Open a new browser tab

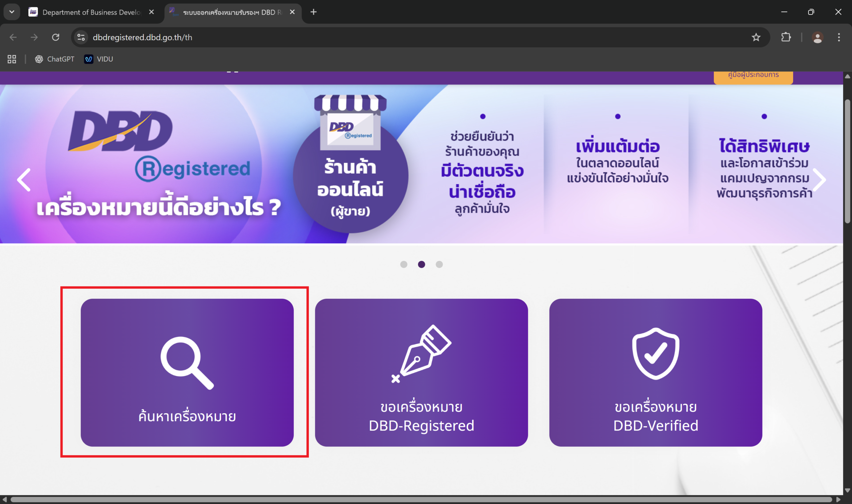[313, 12]
